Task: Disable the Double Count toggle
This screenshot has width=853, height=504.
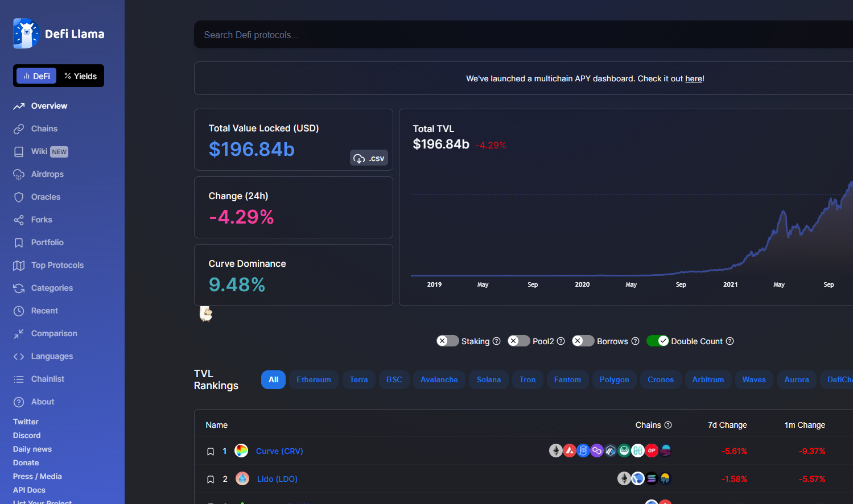Action: pyautogui.click(x=658, y=341)
